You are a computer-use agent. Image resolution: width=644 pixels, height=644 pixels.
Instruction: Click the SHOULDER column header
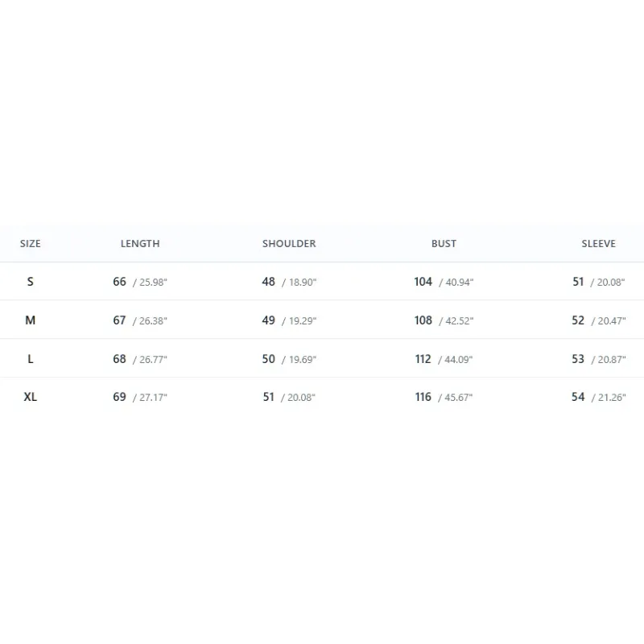pyautogui.click(x=289, y=244)
